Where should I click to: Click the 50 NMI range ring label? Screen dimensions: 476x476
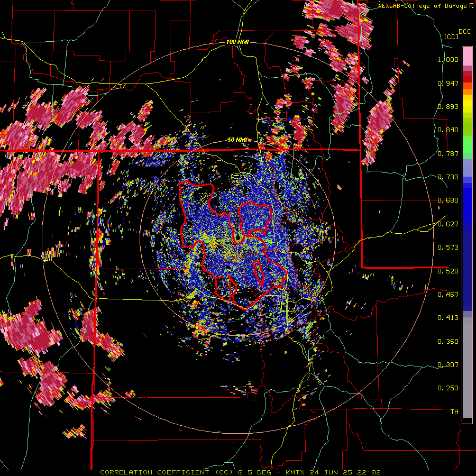(237, 140)
